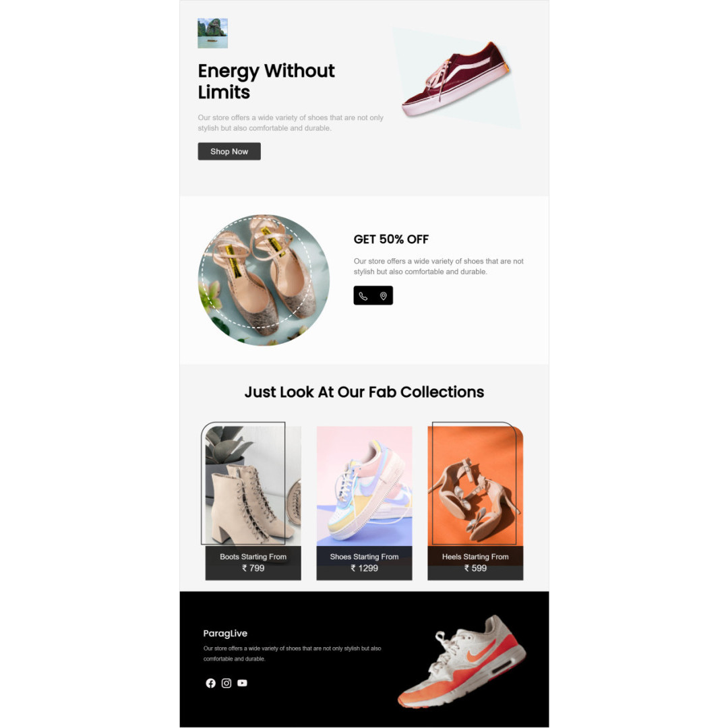The width and height of the screenshot is (728, 728).
Task: Click the phone call icon
Action: click(363, 296)
